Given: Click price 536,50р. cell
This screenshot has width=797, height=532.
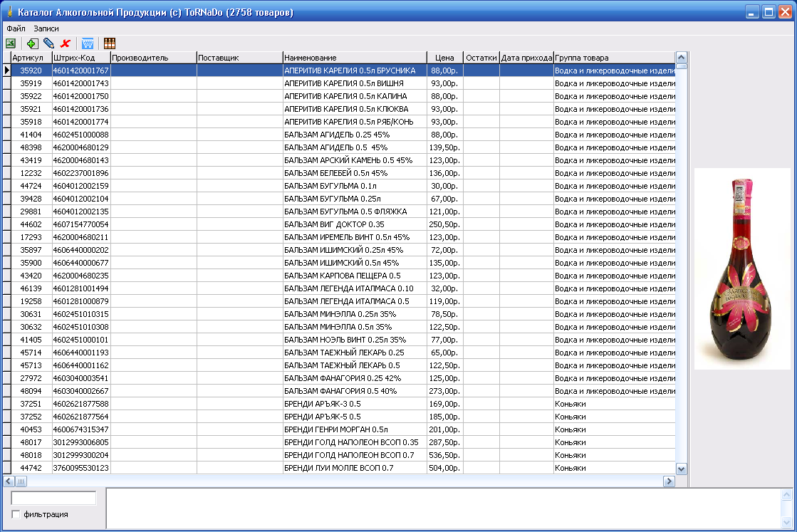Looking at the screenshot, I should (444, 455).
